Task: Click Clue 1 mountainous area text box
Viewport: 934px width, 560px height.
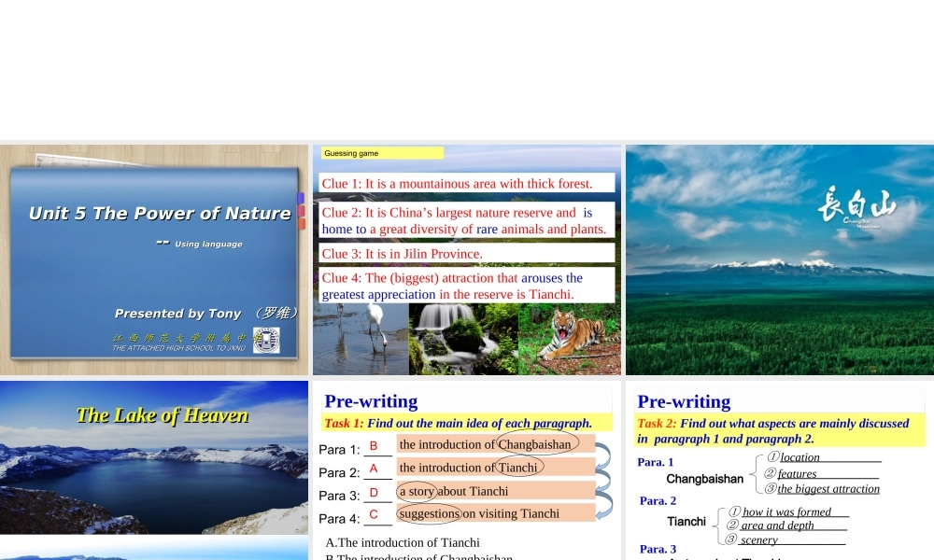Action: click(x=467, y=183)
